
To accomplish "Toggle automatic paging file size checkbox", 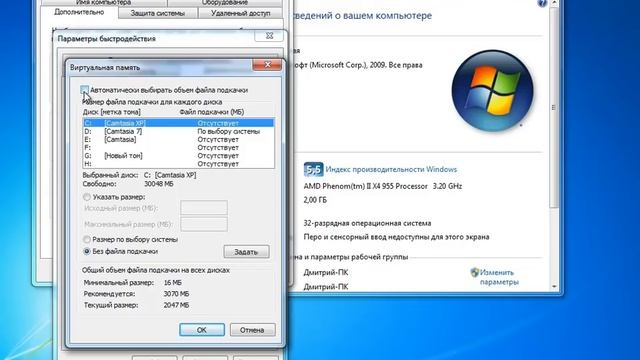I will 84,89.
